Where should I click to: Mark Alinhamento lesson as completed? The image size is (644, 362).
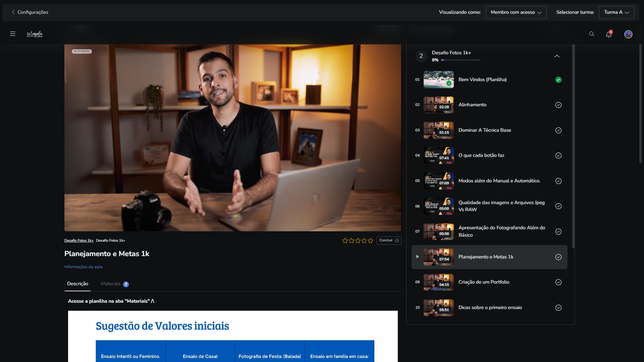558,105
